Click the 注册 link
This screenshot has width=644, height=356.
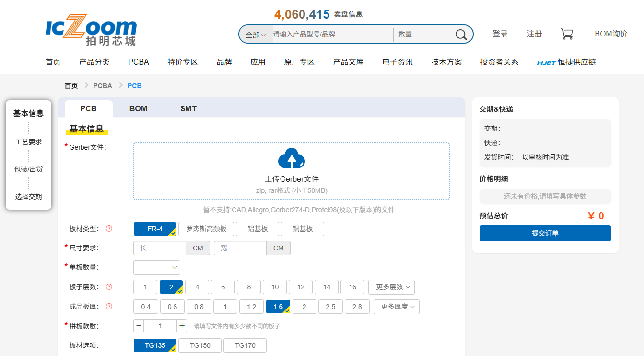click(535, 34)
